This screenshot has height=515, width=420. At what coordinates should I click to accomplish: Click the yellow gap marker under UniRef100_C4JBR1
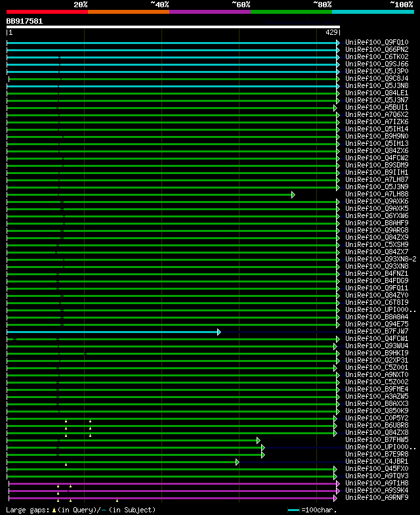click(x=66, y=464)
